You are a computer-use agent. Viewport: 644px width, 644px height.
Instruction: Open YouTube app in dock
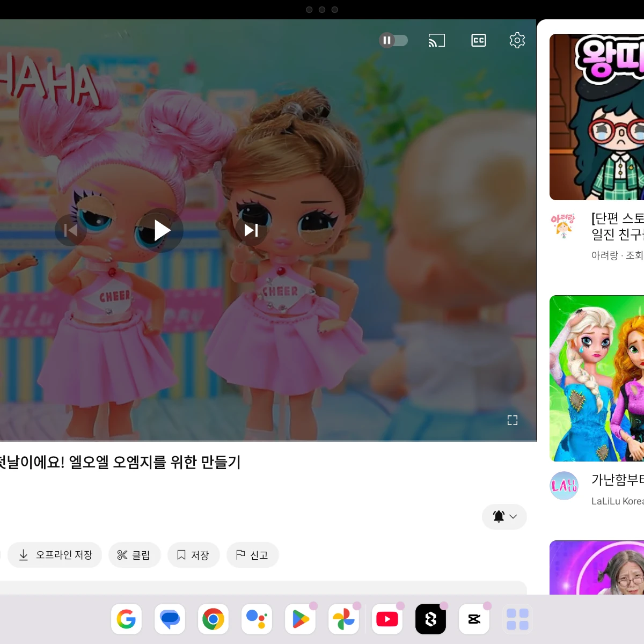[387, 619]
